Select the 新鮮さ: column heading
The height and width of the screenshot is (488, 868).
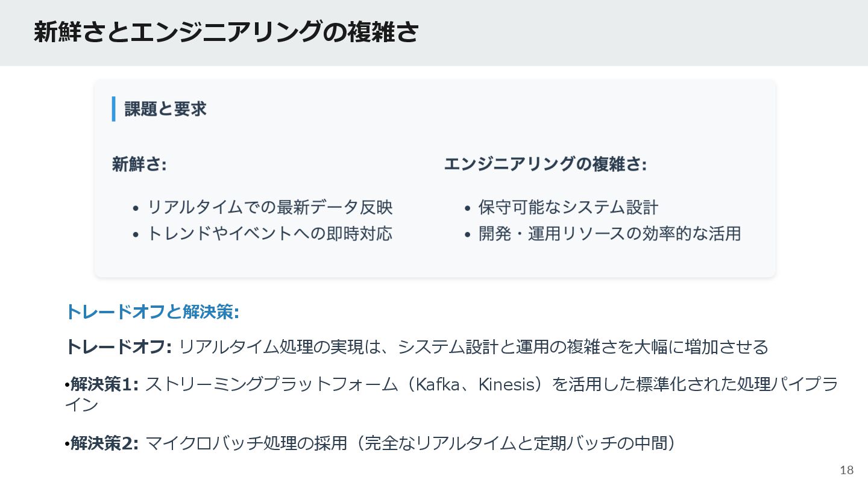coord(139,164)
